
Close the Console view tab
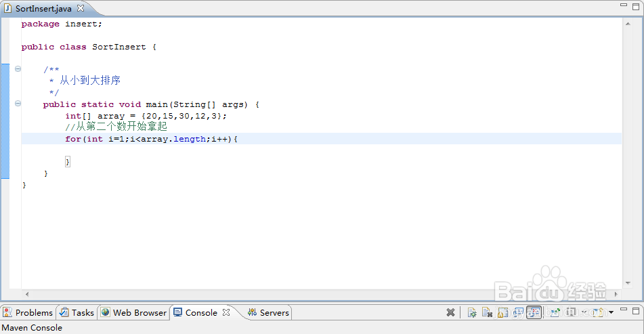[226, 312]
